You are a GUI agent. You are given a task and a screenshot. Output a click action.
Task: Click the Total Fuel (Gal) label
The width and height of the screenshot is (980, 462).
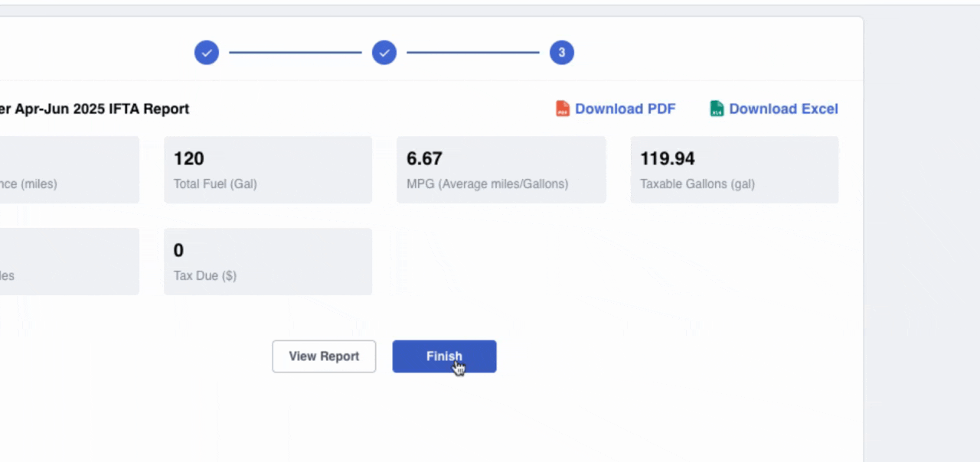click(x=215, y=184)
